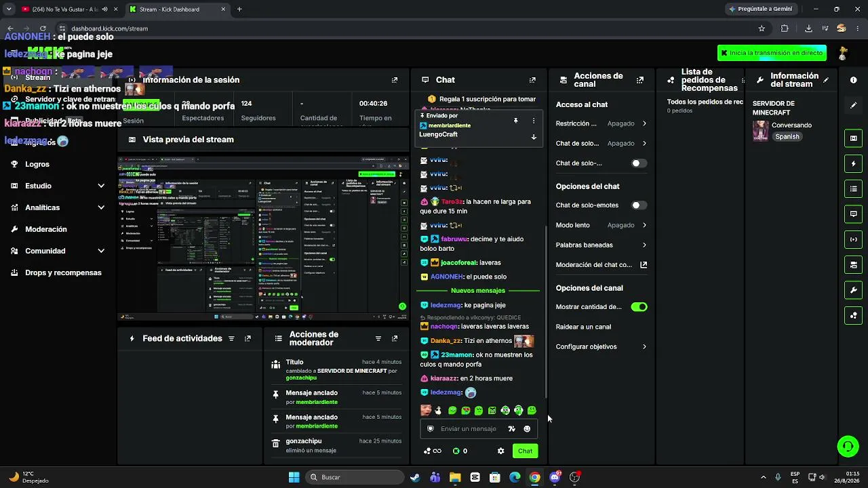Toggle channel actions widget in right sidebar
The width and height of the screenshot is (868, 488).
coord(853,264)
